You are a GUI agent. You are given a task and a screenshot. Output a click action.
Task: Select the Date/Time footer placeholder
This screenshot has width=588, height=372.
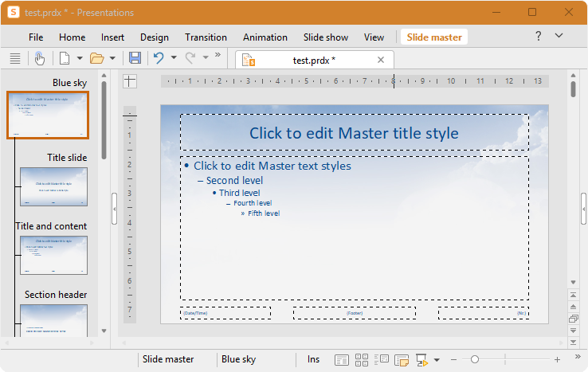click(225, 313)
